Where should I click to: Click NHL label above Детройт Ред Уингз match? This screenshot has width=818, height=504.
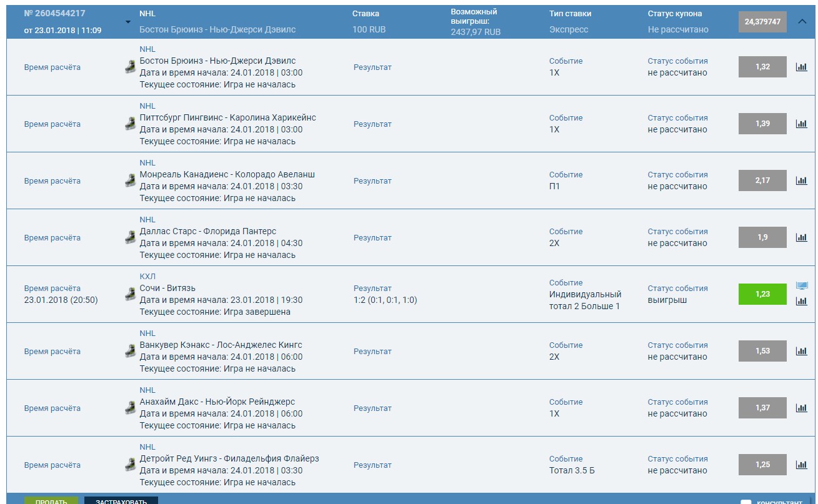click(147, 447)
